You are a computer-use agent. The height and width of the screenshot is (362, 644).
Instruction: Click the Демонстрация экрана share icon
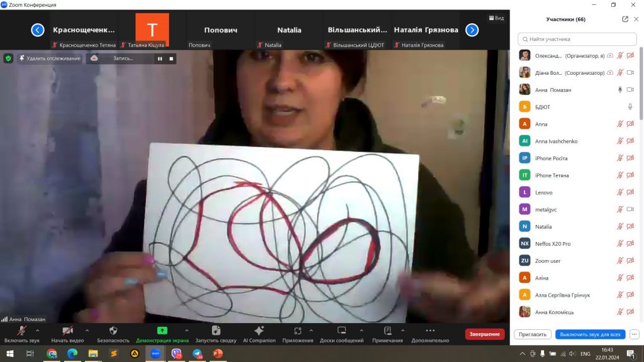(x=162, y=331)
